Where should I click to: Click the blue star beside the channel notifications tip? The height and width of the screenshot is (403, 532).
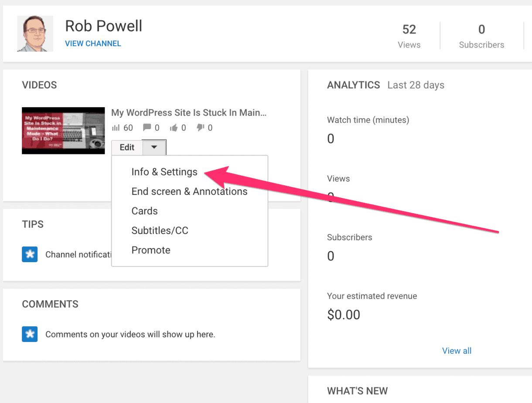(29, 254)
